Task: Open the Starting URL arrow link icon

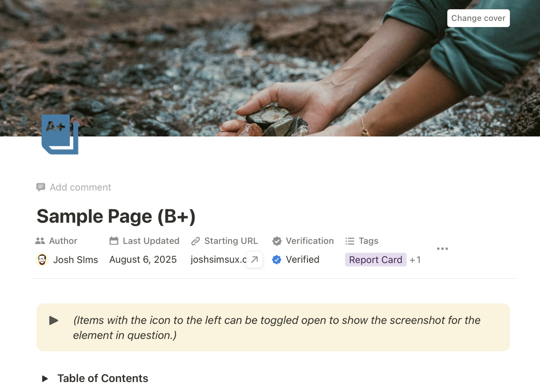Action: pos(254,260)
